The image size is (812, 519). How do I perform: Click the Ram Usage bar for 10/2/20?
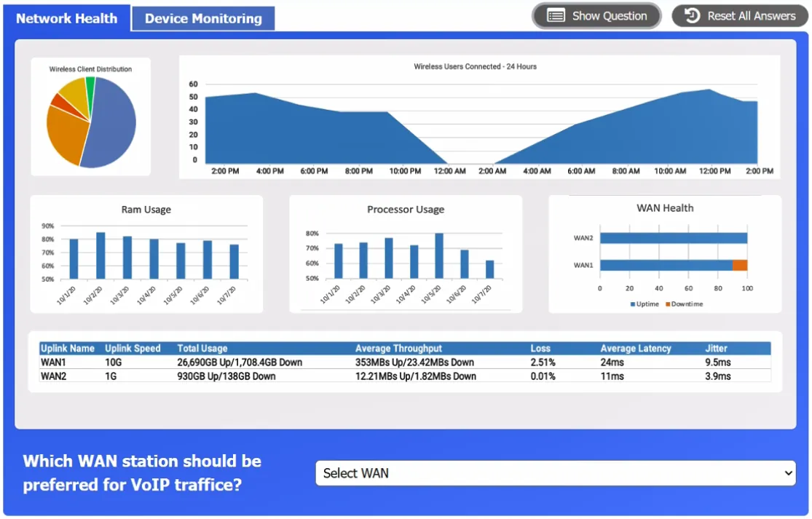point(100,255)
